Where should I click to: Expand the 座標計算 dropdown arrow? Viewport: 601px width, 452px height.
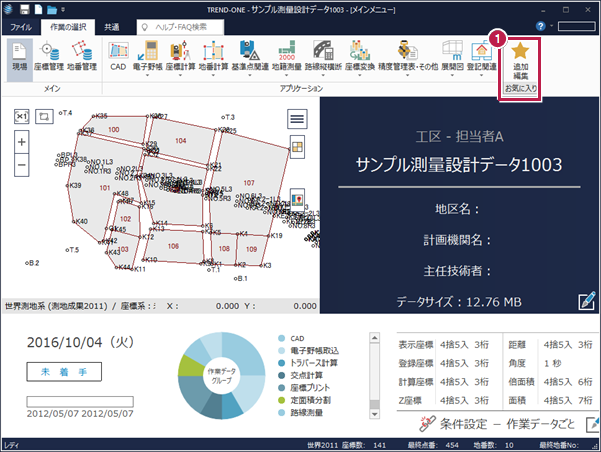180,76
